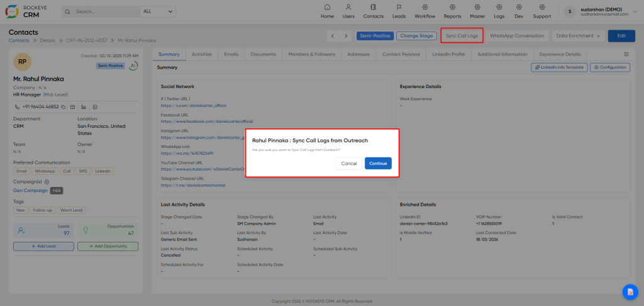Click the search magnifier icon

point(67,11)
